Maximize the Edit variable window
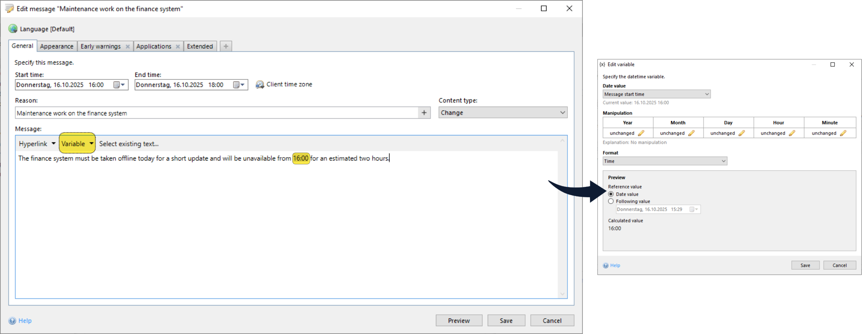 pos(833,64)
